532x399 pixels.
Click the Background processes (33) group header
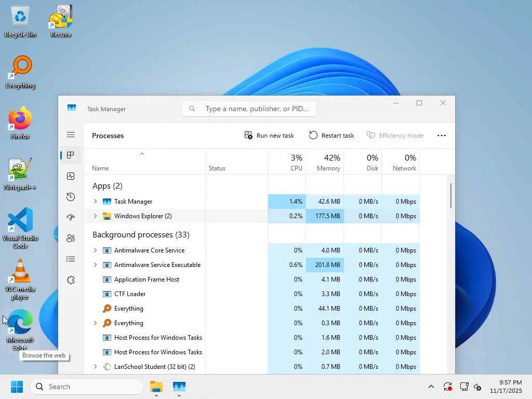click(141, 235)
